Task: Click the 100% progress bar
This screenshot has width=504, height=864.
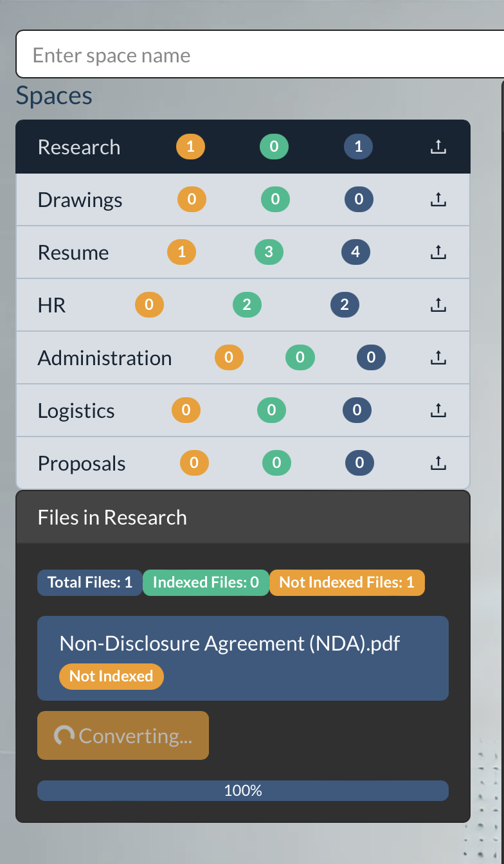Action: (242, 791)
